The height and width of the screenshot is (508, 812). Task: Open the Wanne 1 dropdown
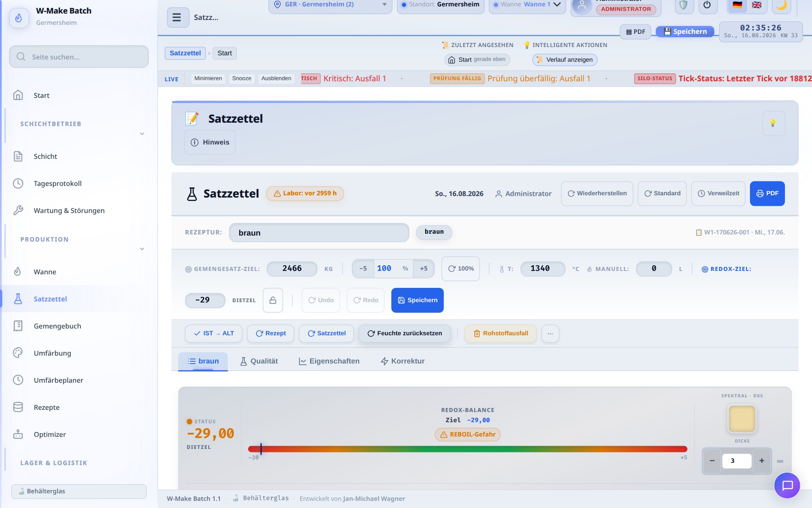click(x=527, y=5)
